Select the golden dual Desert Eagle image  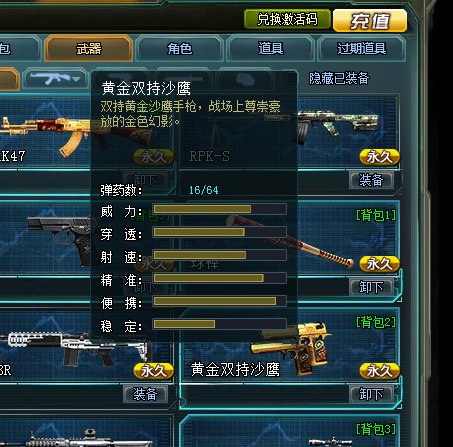292,348
